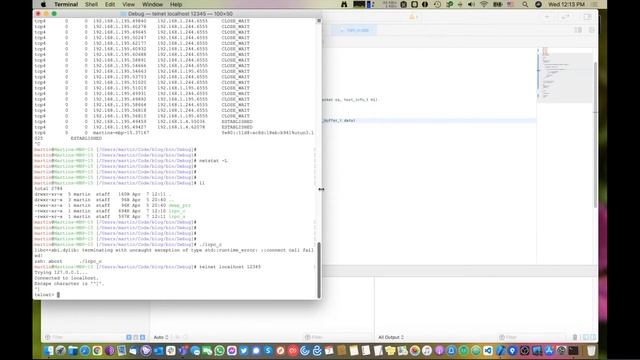This screenshot has width=640, height=360.
Task: Open Twitter in the Dock
Action: click(244, 351)
